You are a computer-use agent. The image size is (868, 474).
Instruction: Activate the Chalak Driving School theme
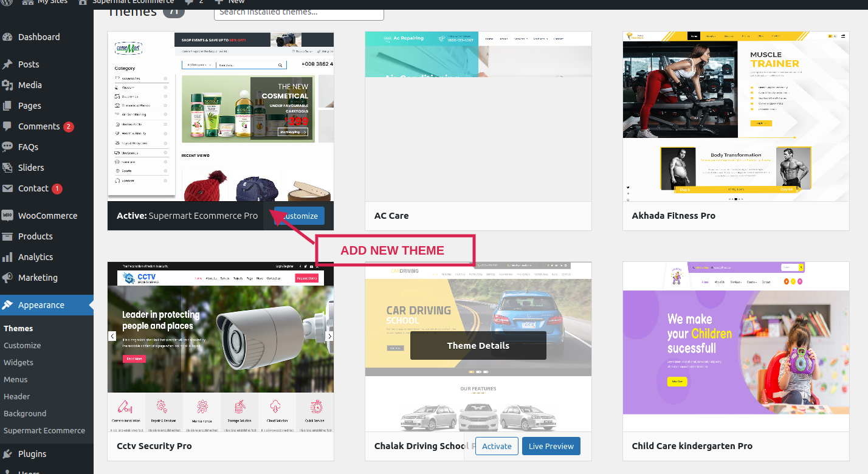(x=497, y=446)
